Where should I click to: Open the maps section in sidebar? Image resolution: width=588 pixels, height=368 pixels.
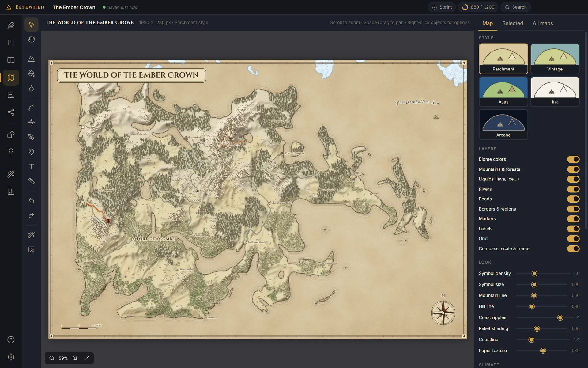[11, 78]
